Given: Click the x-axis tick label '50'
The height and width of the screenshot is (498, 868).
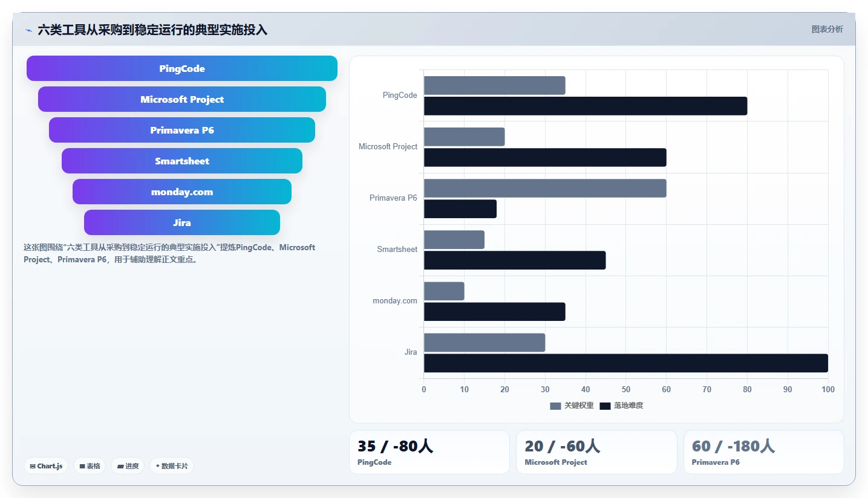Looking at the screenshot, I should click(626, 389).
